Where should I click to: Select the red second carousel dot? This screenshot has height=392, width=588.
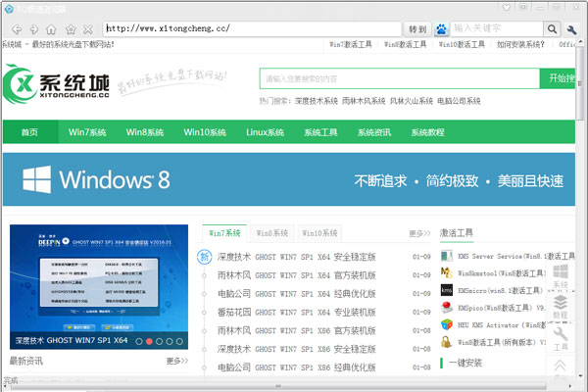(149, 341)
